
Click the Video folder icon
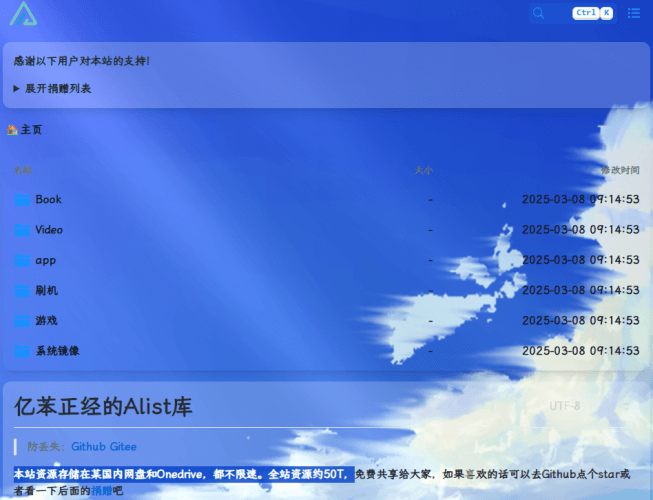click(x=22, y=230)
